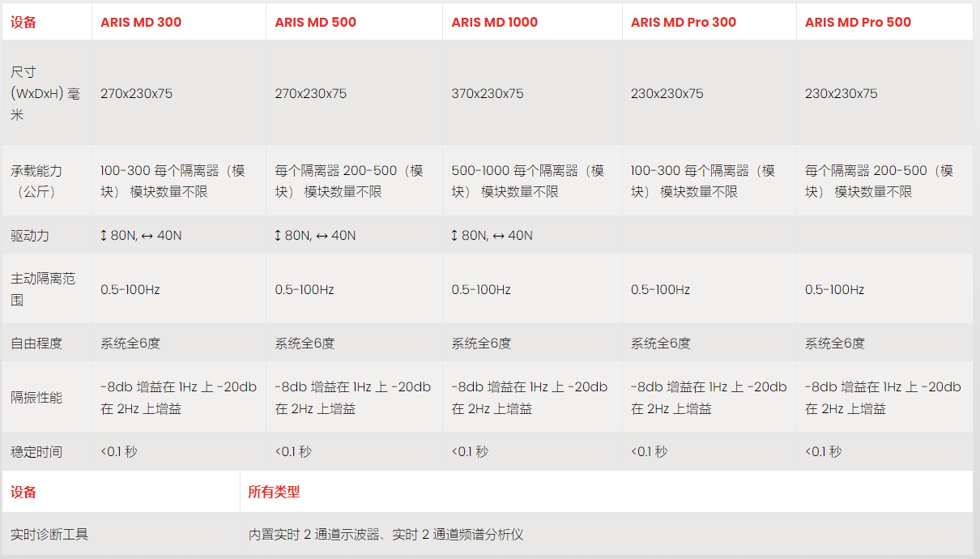The height and width of the screenshot is (559, 980).
Task: Select 系统全6度 for ARIS MD Pro 300
Action: coord(661,344)
